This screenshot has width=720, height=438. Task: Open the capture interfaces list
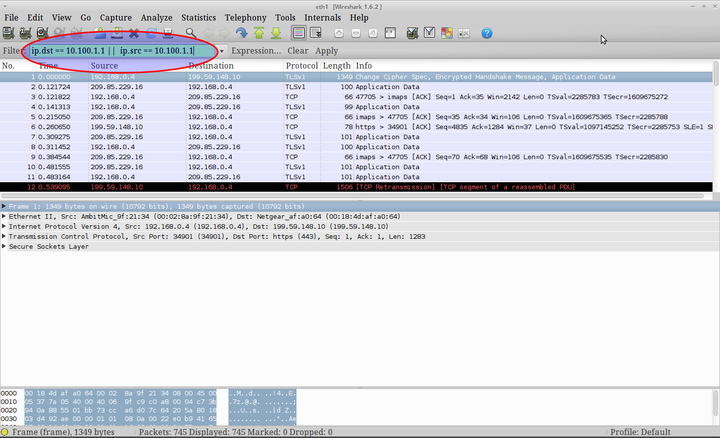click(x=8, y=33)
